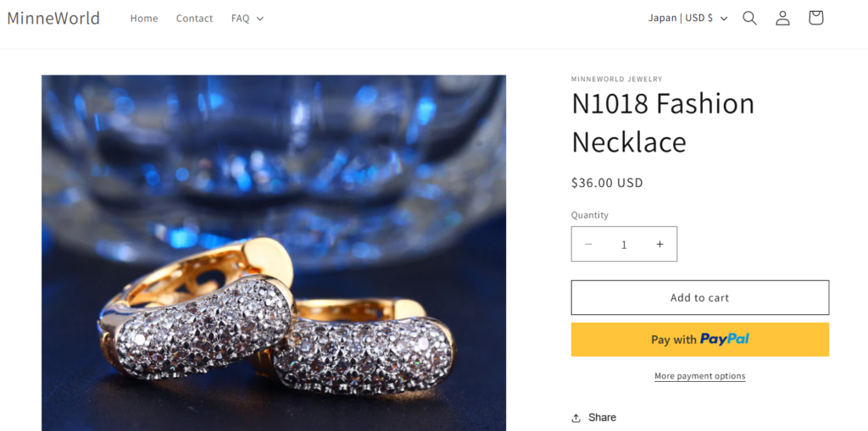868x431 pixels.
Task: Click the MINNEWORLD JEWELRY vendor label
Action: point(616,80)
